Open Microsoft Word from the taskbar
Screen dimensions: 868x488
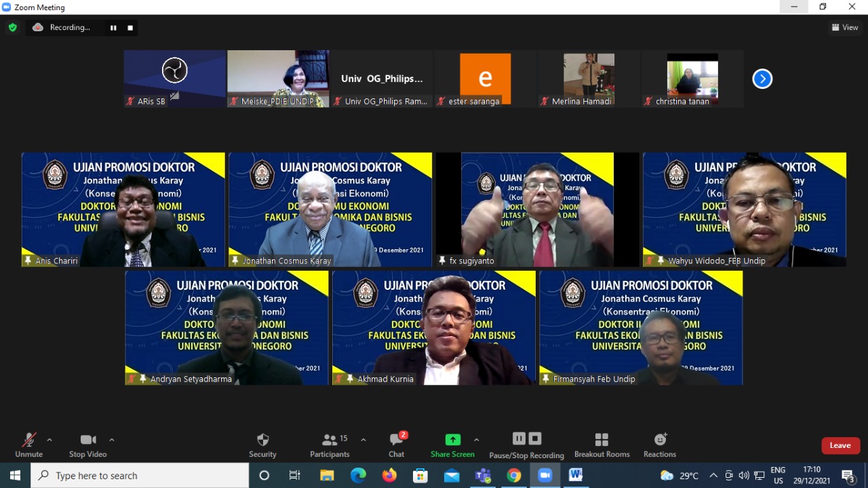576,475
